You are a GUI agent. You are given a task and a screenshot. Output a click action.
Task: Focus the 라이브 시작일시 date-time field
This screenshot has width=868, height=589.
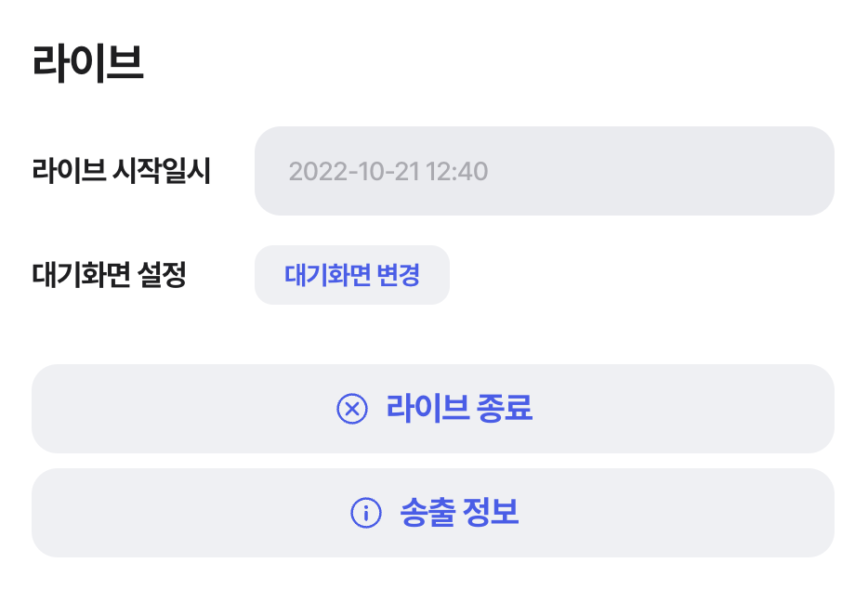pyautogui.click(x=544, y=171)
